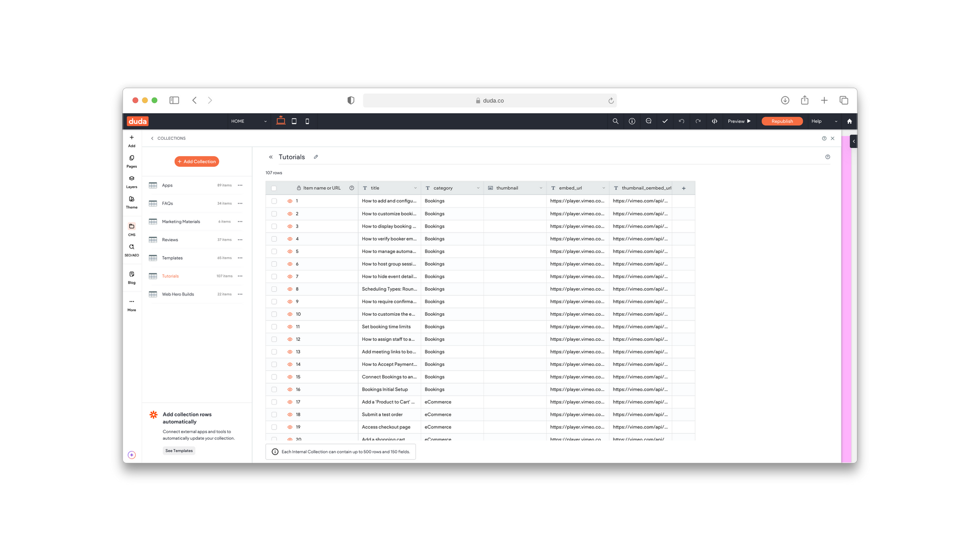Select the Reviews collection
Image resolution: width=980 pixels, height=551 pixels.
click(170, 240)
